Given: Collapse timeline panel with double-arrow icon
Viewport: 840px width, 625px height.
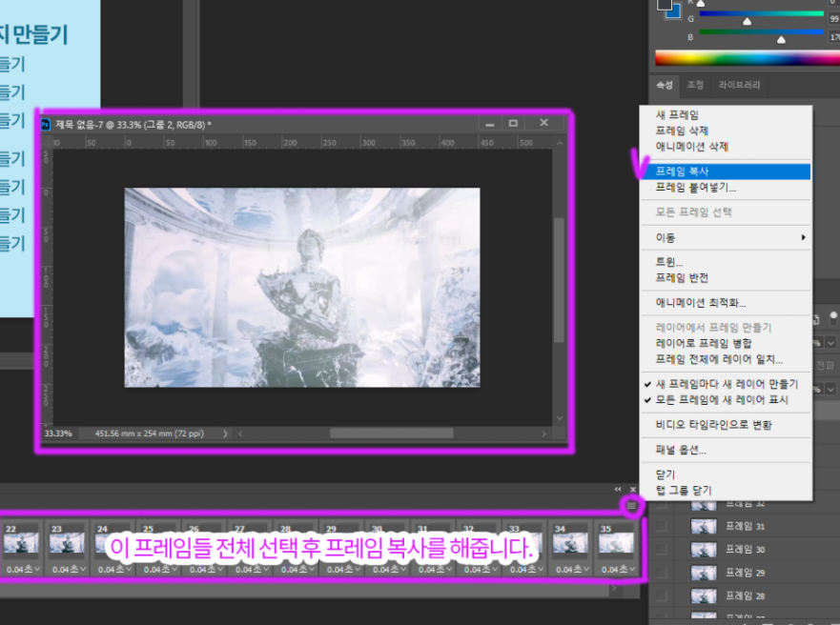Looking at the screenshot, I should pyautogui.click(x=618, y=489).
